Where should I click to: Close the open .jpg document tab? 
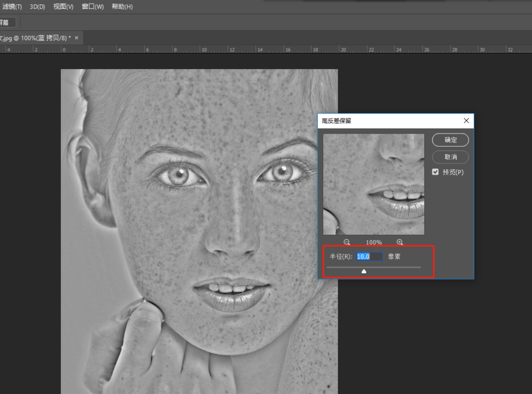[x=76, y=38]
